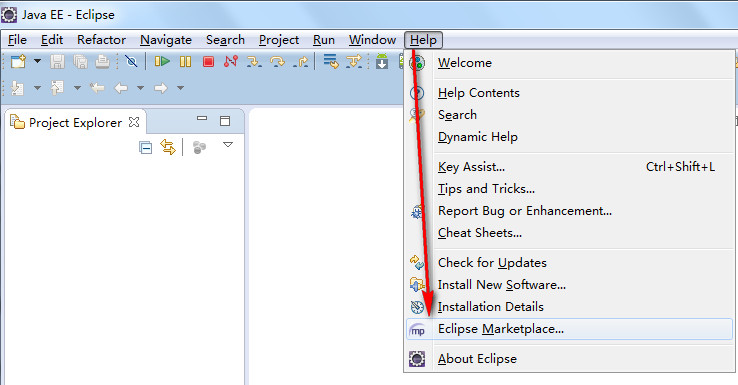Toggle Use Step Filters in the toolbar
The height and width of the screenshot is (385, 738).
pos(353,62)
